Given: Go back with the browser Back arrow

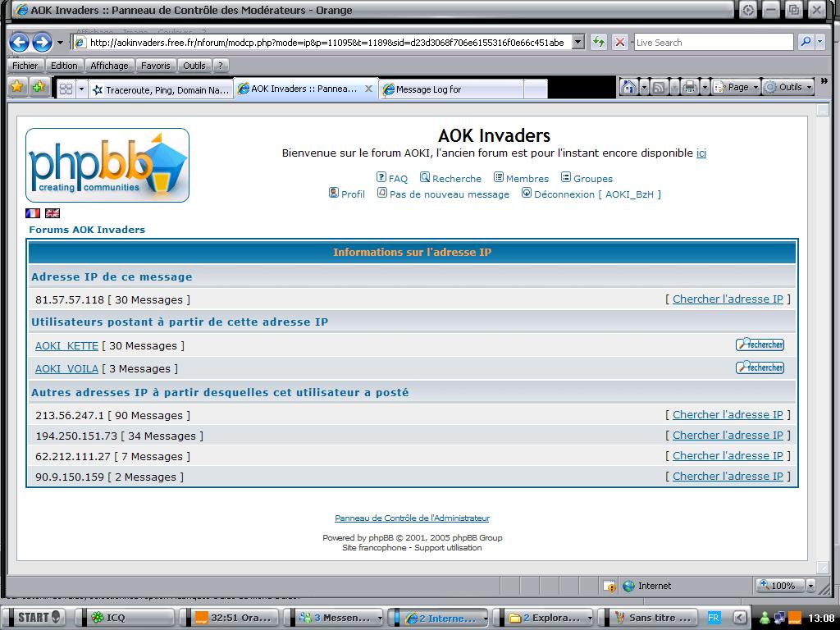Looking at the screenshot, I should coord(19,43).
